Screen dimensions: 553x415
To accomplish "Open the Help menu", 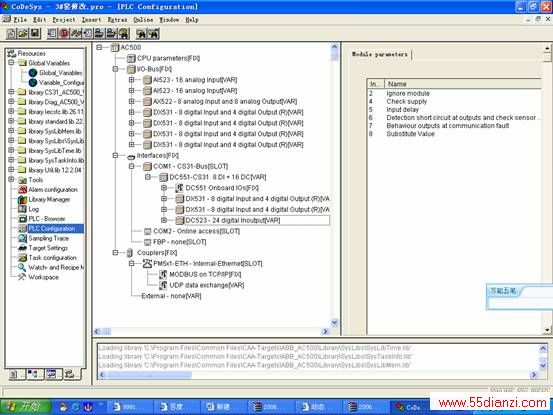I will [192, 20].
